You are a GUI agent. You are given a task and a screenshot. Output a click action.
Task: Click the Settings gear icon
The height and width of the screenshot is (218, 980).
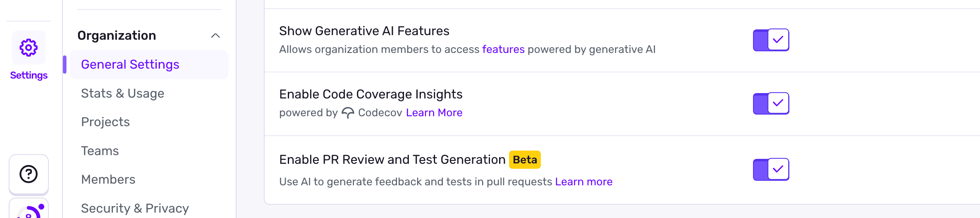(29, 48)
